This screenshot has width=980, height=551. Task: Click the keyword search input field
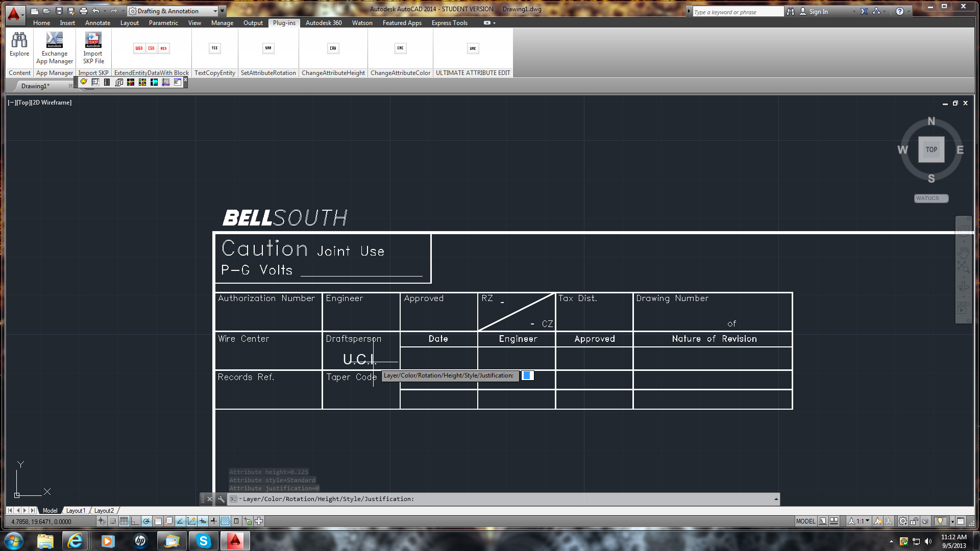click(737, 12)
